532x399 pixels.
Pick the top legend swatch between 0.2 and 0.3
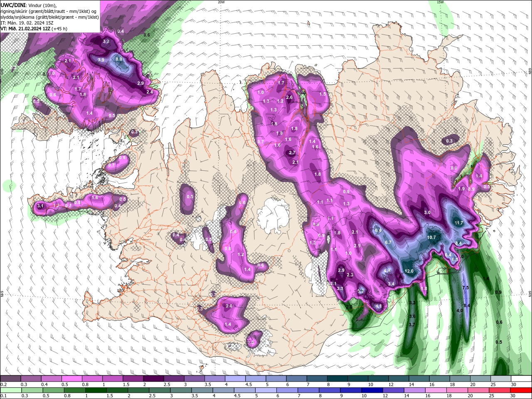point(10,379)
